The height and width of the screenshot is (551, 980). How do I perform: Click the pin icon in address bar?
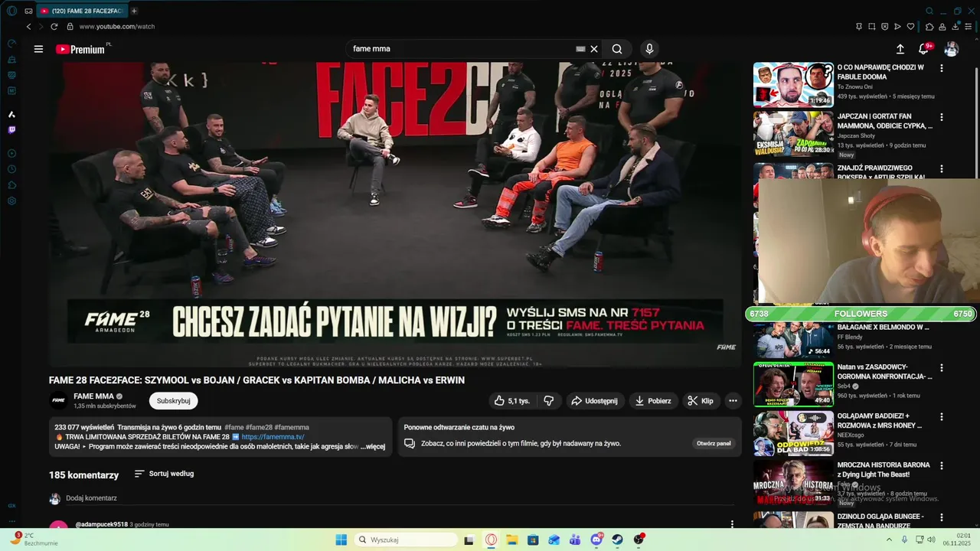point(859,26)
